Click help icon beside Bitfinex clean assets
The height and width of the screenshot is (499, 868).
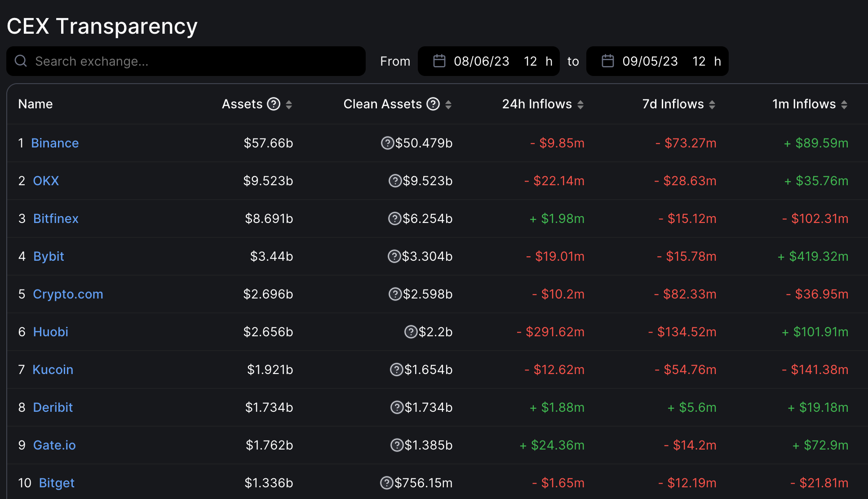[394, 218]
